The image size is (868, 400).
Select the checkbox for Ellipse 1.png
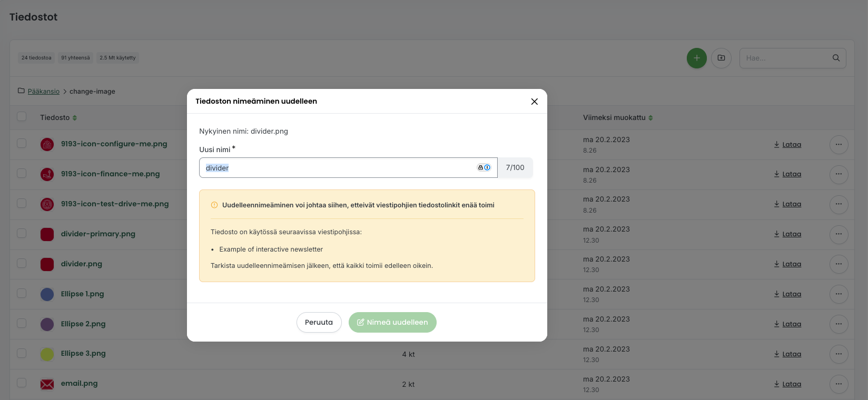tap(22, 293)
